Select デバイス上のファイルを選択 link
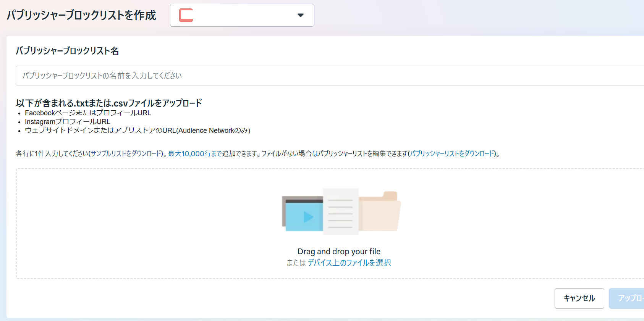 (349, 263)
